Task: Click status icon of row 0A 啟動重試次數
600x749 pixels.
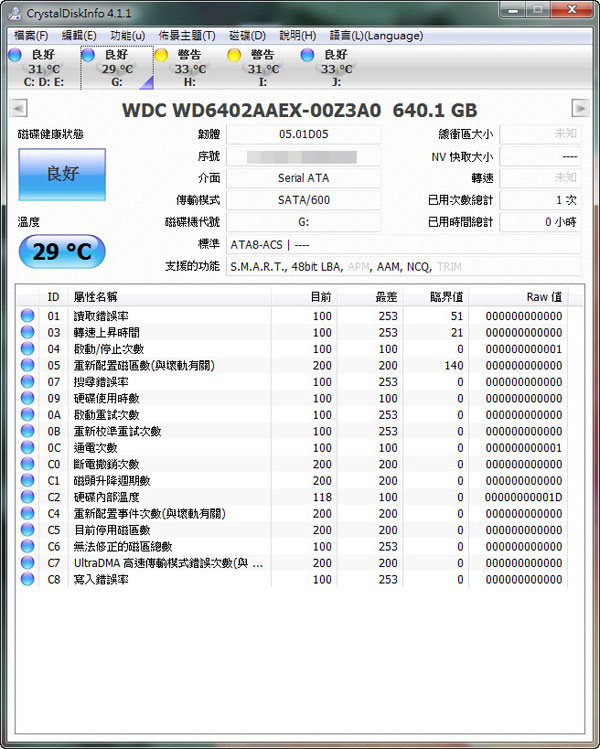Action: pos(28,415)
